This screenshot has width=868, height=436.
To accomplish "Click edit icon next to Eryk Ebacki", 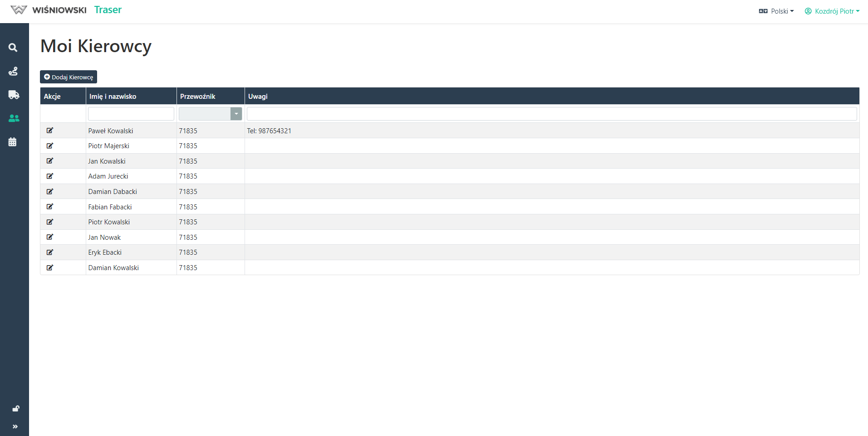I will [x=50, y=252].
